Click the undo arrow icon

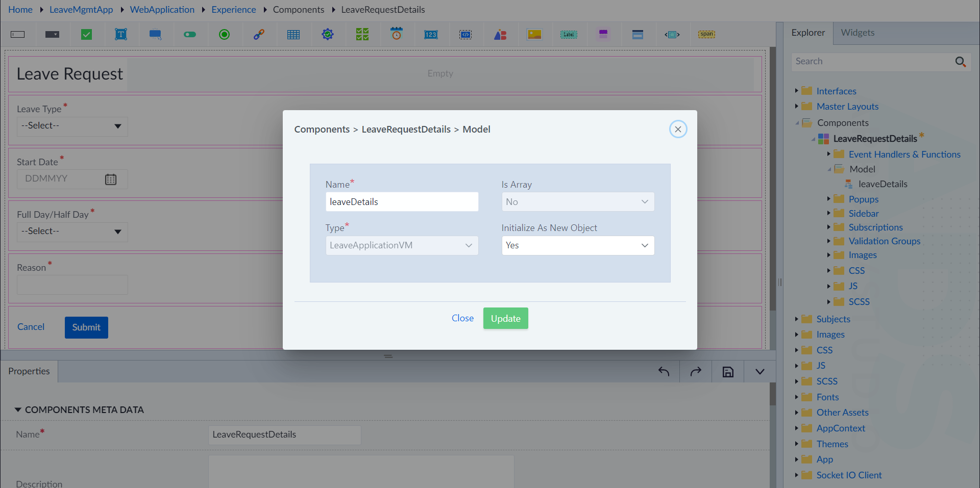pyautogui.click(x=664, y=372)
